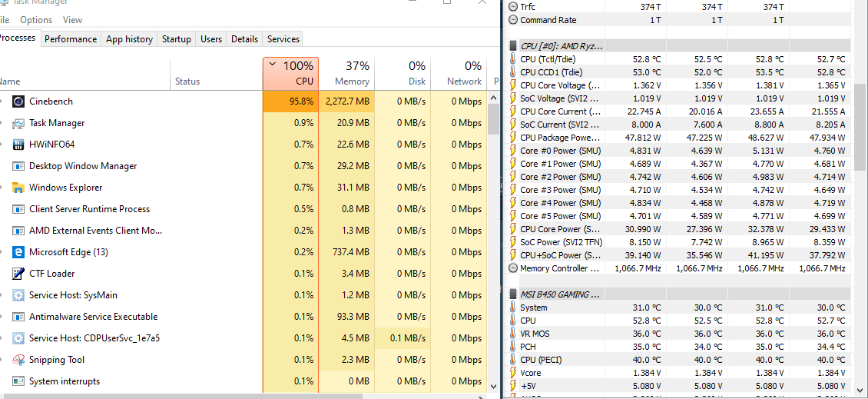Click the Memory Controller clock icon in HWiNFO
Image resolution: width=868 pixels, height=399 pixels.
pos(512,268)
